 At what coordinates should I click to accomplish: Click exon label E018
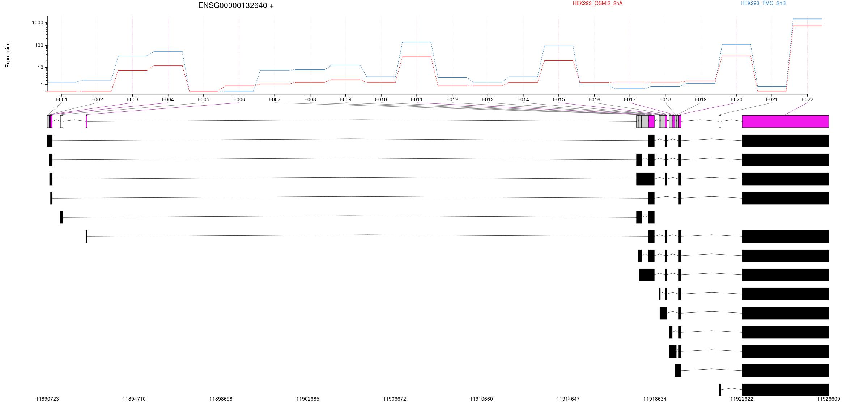665,99
